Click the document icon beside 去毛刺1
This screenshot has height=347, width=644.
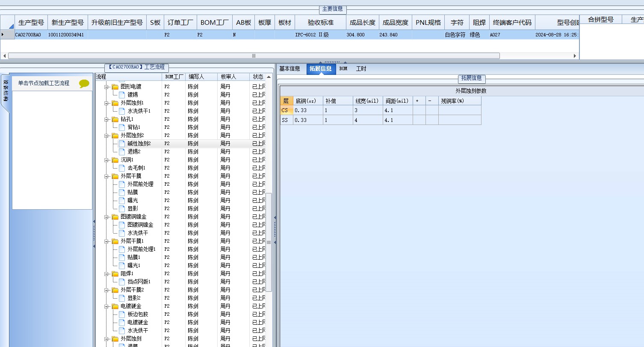pos(122,168)
